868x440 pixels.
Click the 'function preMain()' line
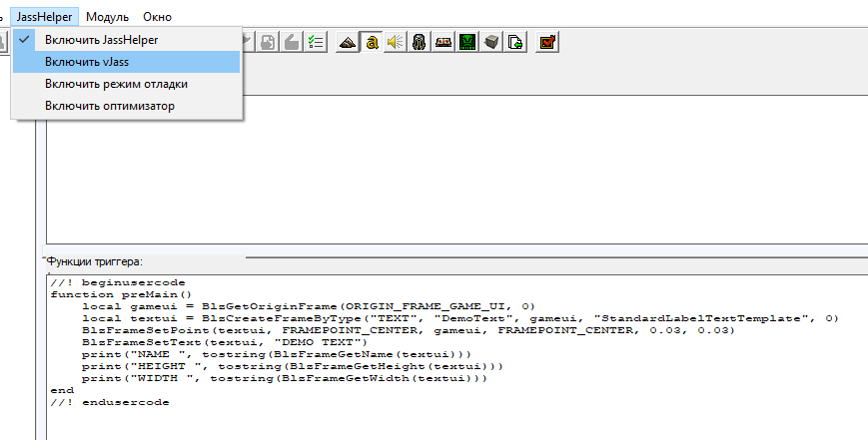click(x=121, y=294)
